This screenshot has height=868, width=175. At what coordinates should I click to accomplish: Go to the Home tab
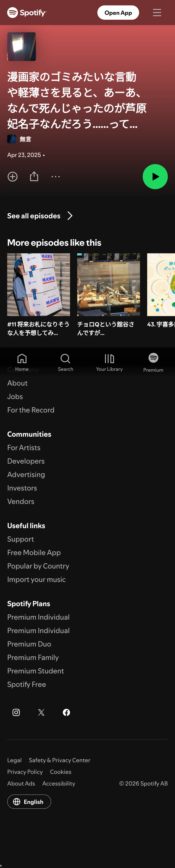(22, 362)
